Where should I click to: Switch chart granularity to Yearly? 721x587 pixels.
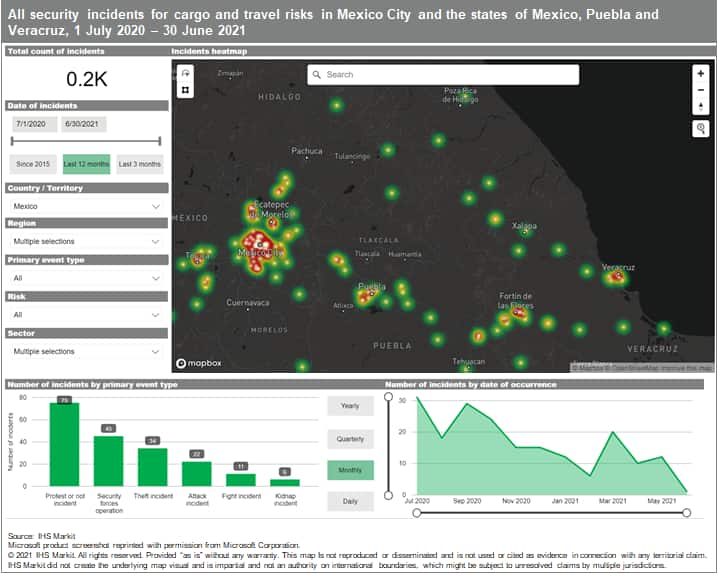[350, 406]
